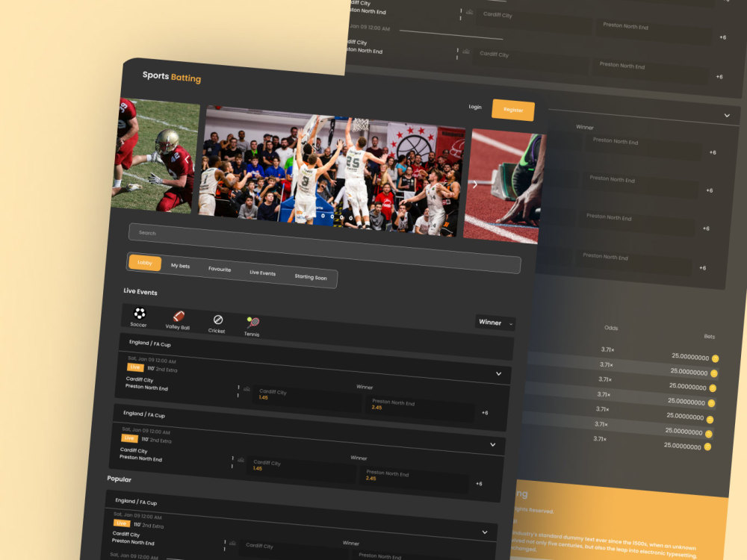The image size is (747, 560).
Task: Choose the Tennis racket icon
Action: 253,323
